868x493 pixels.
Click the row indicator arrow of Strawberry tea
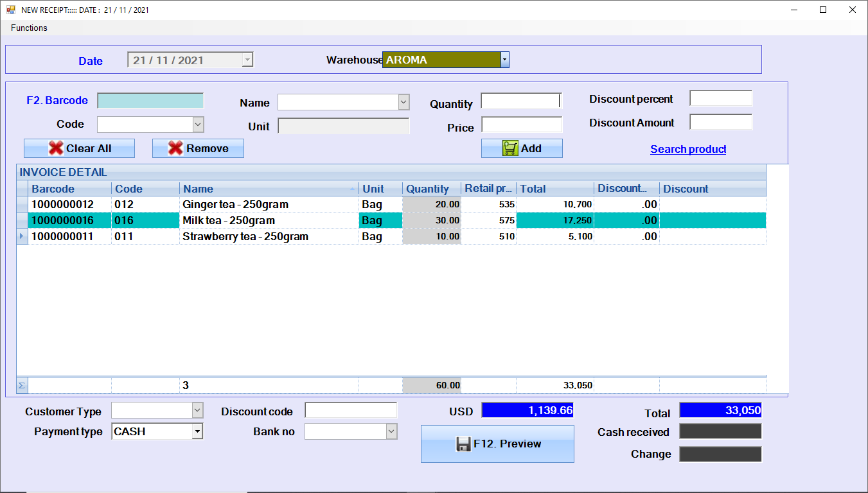(22, 236)
